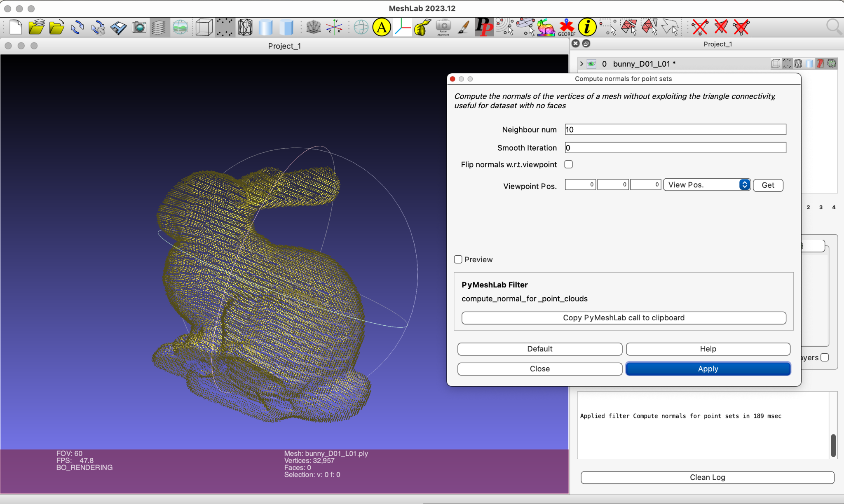Click the Apply button
Image resolution: width=844 pixels, height=504 pixels.
tap(708, 369)
